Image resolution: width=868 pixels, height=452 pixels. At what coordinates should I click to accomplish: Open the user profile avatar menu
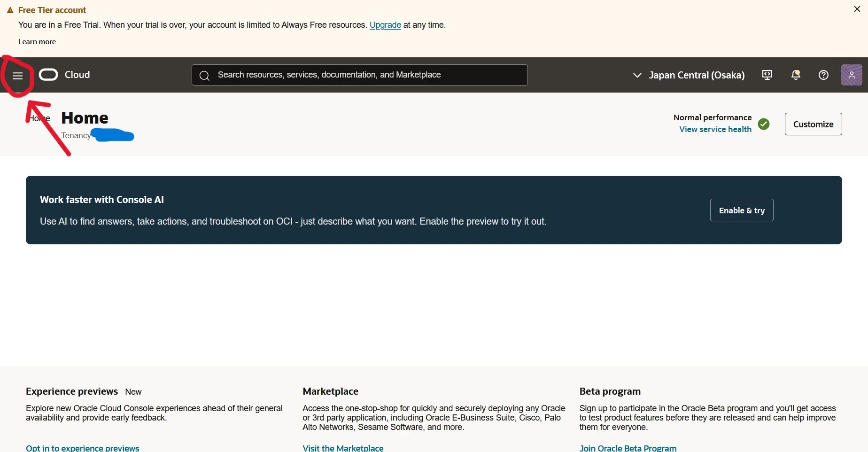852,75
